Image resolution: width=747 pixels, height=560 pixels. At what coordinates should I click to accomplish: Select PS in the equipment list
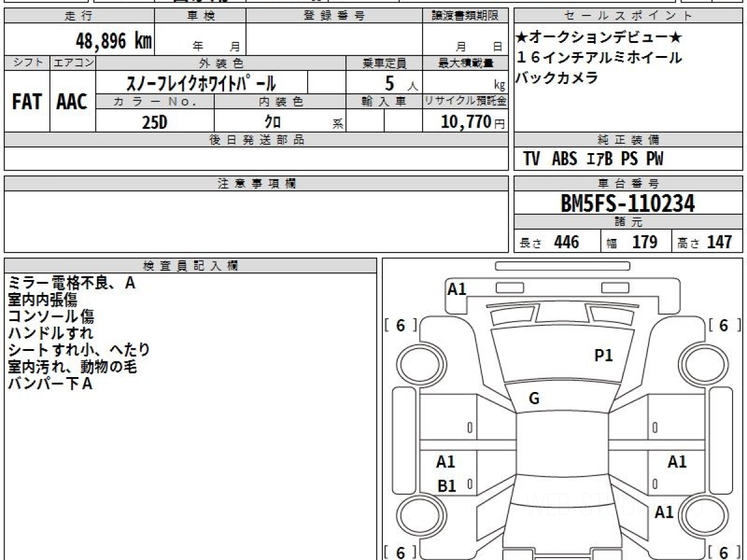coord(630,159)
